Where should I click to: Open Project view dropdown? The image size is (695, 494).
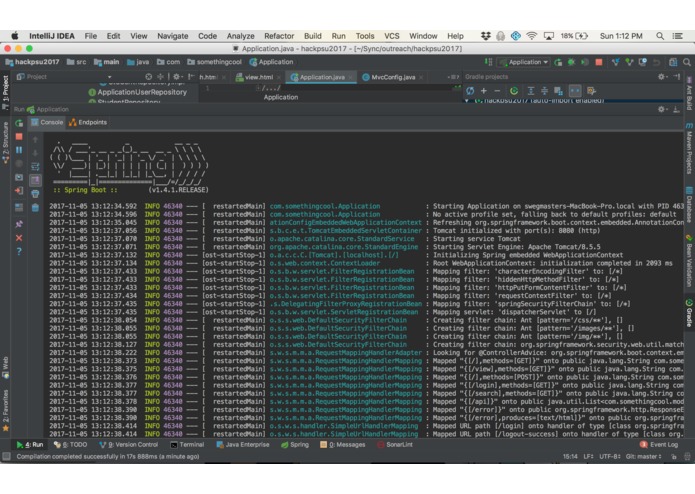[x=109, y=77]
